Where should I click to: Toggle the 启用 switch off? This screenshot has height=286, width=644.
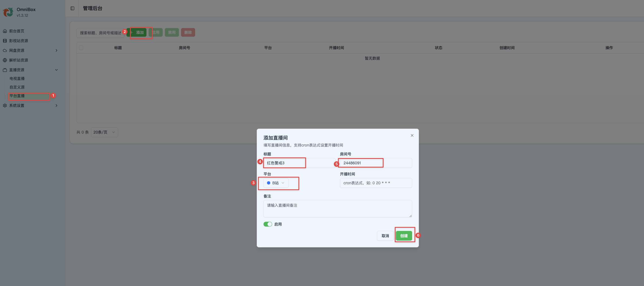pyautogui.click(x=268, y=224)
